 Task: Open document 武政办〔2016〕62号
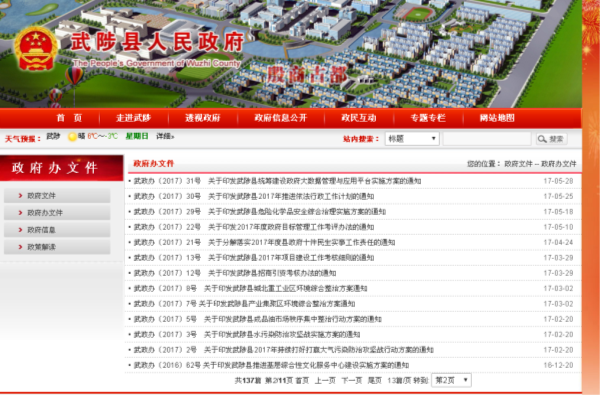point(271,365)
